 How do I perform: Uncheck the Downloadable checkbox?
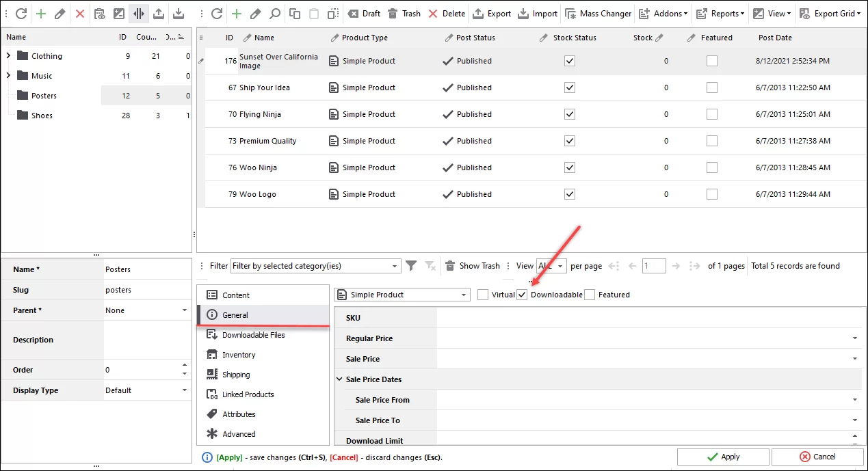(x=523, y=294)
